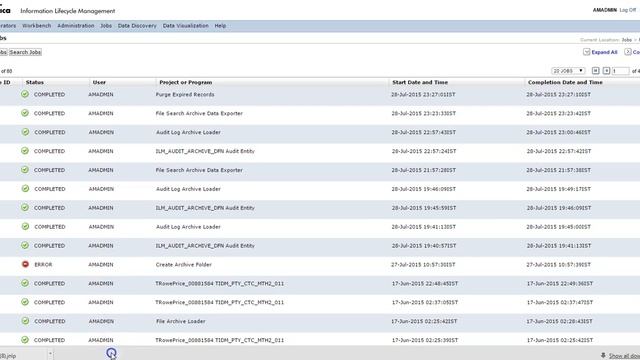Viewport: 640px width, 360px height.
Task: Click the Expand All link
Action: point(604,52)
